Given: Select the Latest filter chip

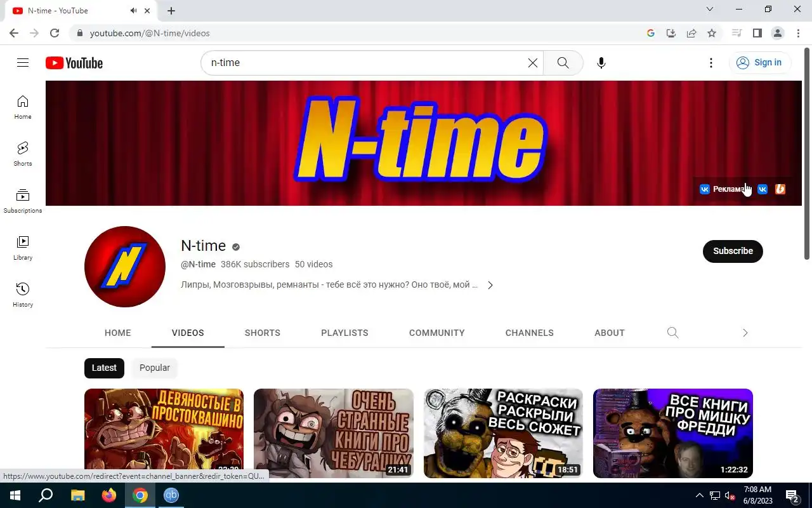Looking at the screenshot, I should pyautogui.click(x=104, y=368).
